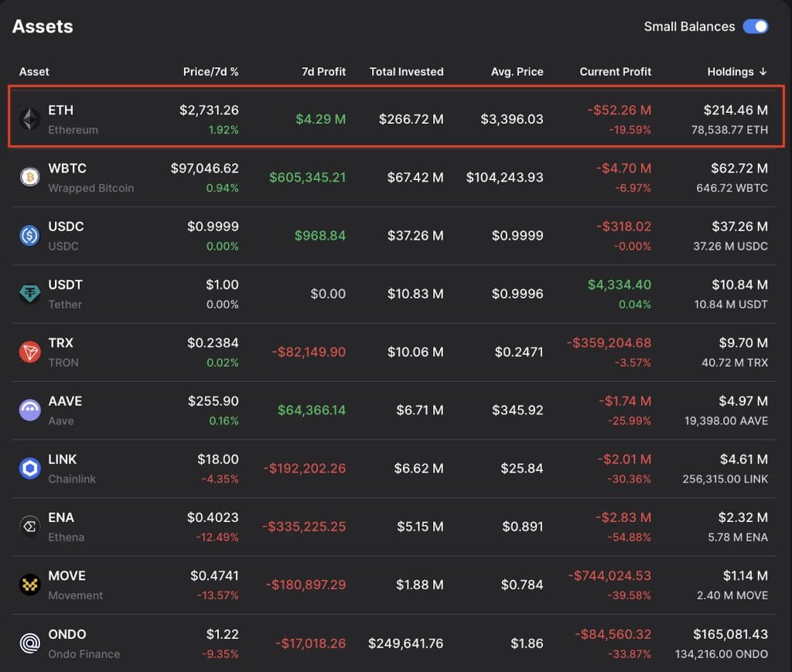
Task: Click USDT current profit $4,334.40
Action: 620,285
